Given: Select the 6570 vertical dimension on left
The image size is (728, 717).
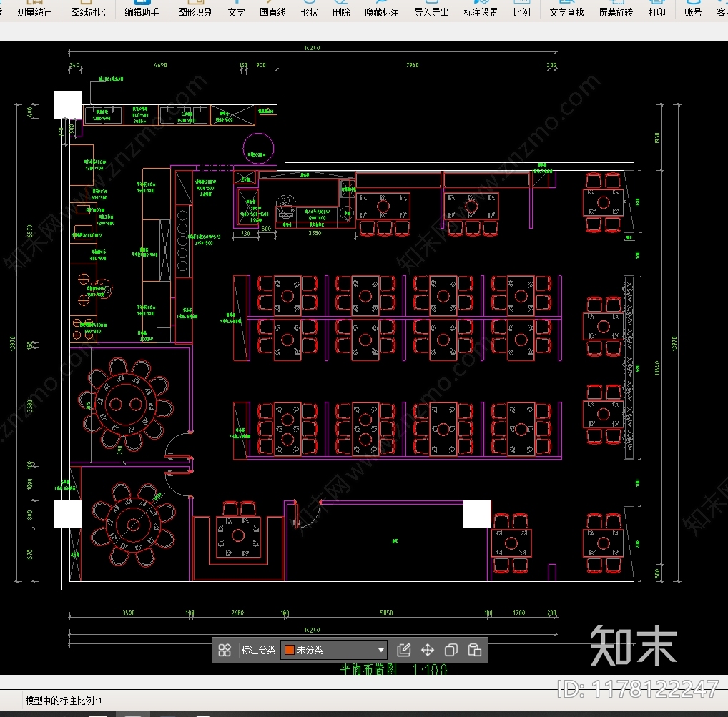Looking at the screenshot, I should (30, 231).
